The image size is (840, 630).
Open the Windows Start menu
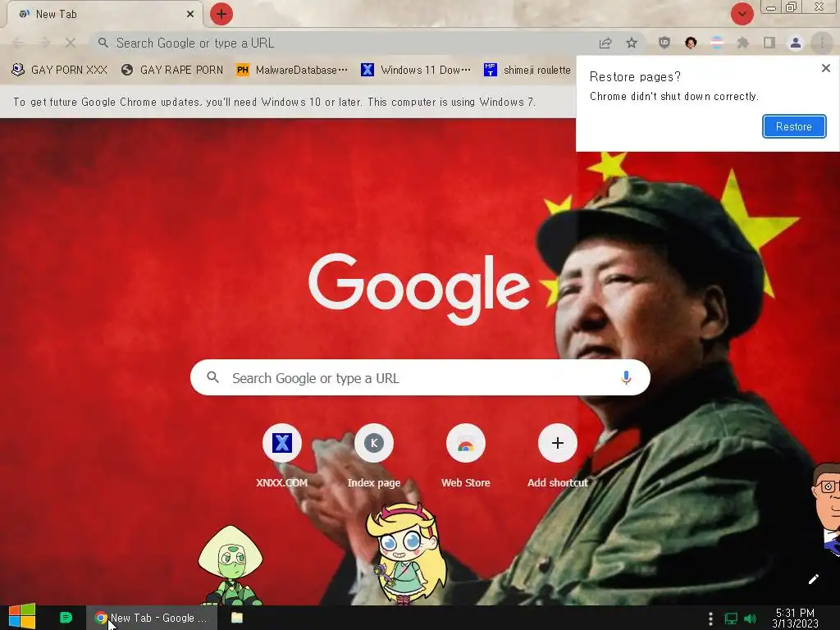(x=22, y=617)
